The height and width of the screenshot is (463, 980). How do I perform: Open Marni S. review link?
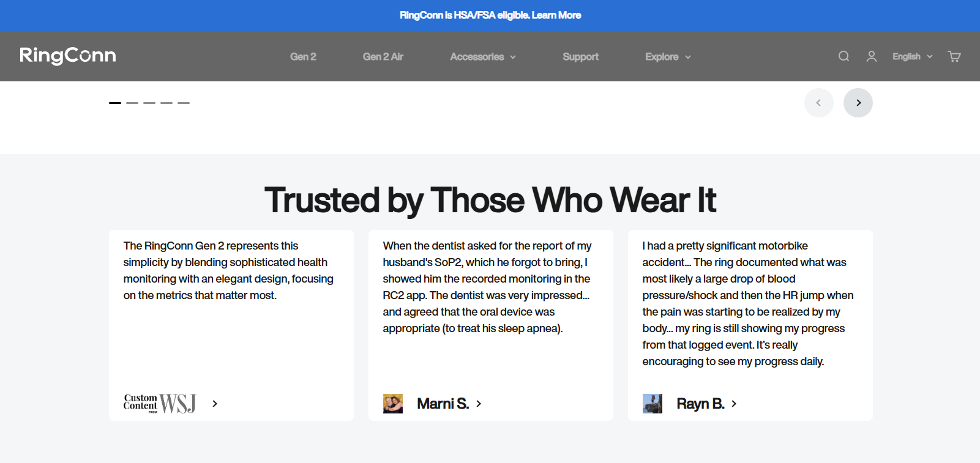coord(449,404)
